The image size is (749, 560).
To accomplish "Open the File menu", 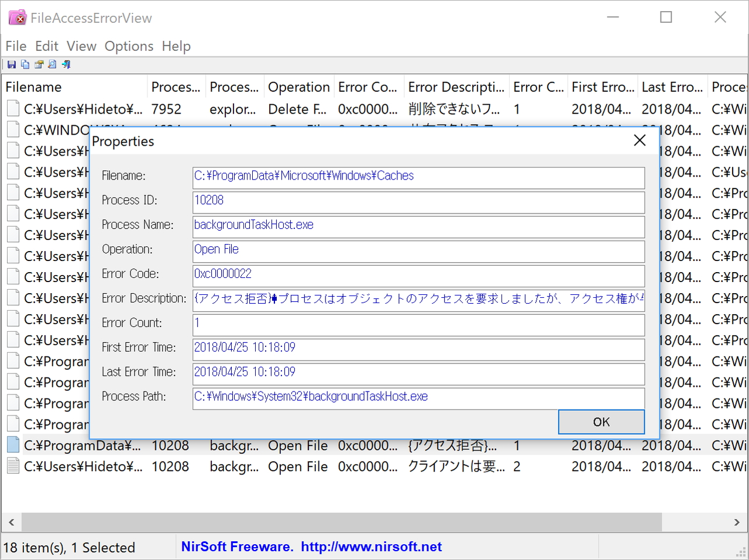I will (16, 46).
